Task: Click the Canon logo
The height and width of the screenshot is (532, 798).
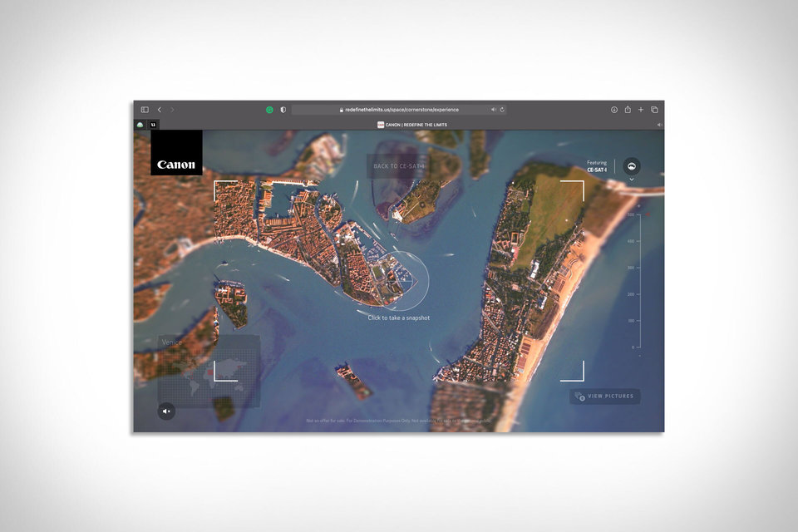Action: [176, 163]
